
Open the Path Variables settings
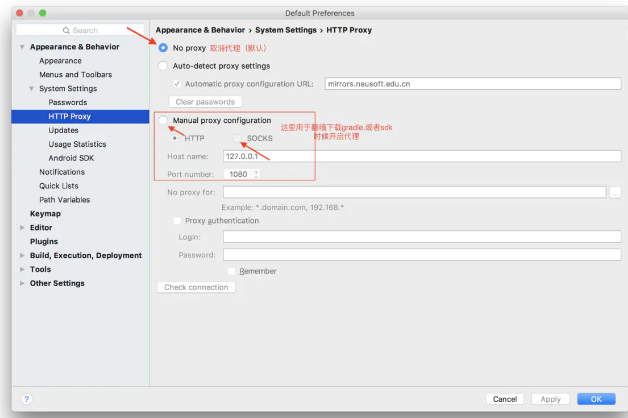pos(64,200)
